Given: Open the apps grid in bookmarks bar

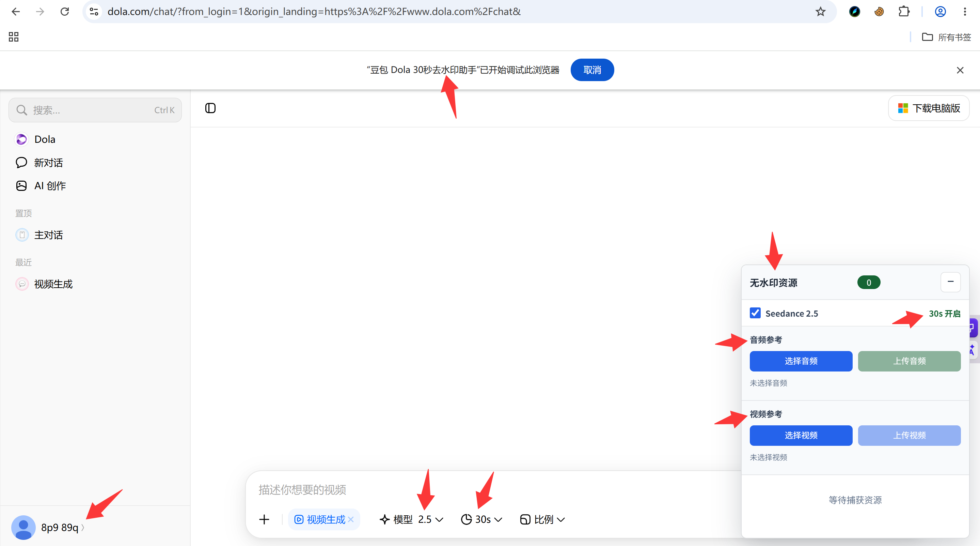Looking at the screenshot, I should click(14, 37).
